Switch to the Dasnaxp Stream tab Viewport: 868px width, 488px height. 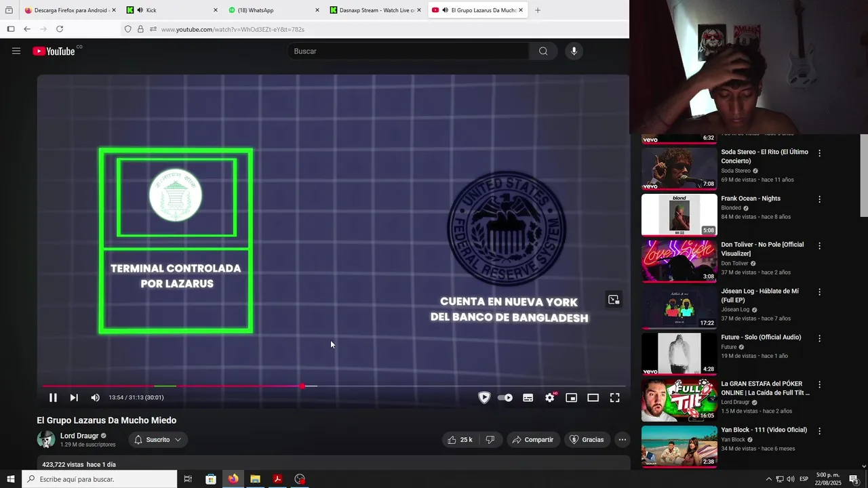375,10
